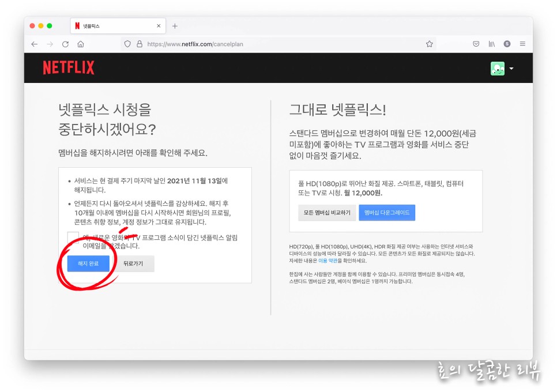
Task: Click the red macOS close button
Action: coord(32,25)
